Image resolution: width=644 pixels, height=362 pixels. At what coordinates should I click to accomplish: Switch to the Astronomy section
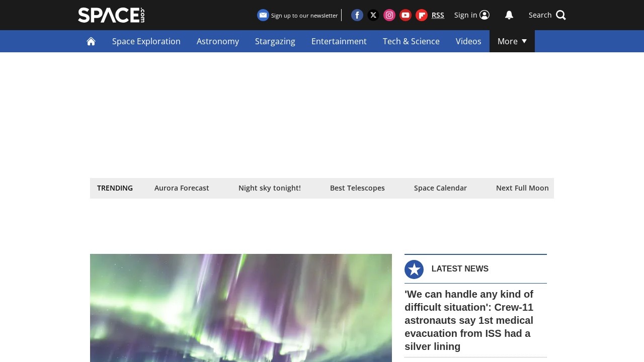click(218, 41)
